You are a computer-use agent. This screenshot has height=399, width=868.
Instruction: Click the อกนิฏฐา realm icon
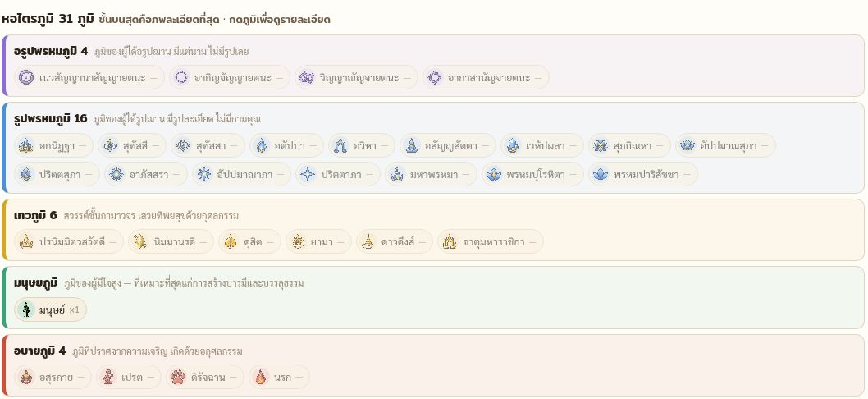(x=26, y=146)
